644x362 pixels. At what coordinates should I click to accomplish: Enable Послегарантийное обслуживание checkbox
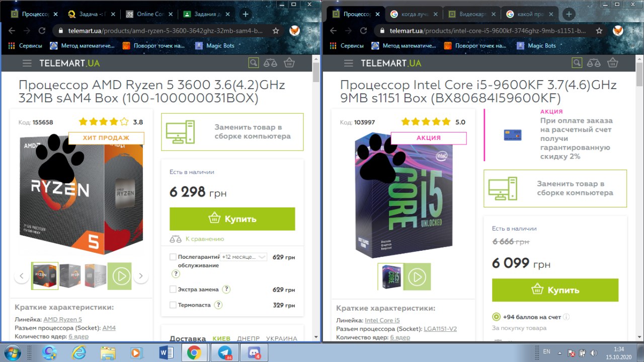173,257
